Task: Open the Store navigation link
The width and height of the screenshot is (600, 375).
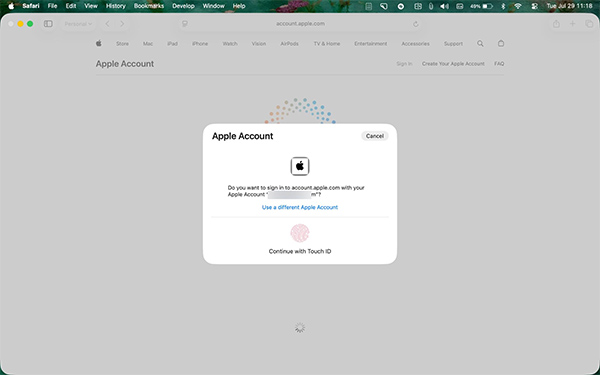Action: [122, 44]
